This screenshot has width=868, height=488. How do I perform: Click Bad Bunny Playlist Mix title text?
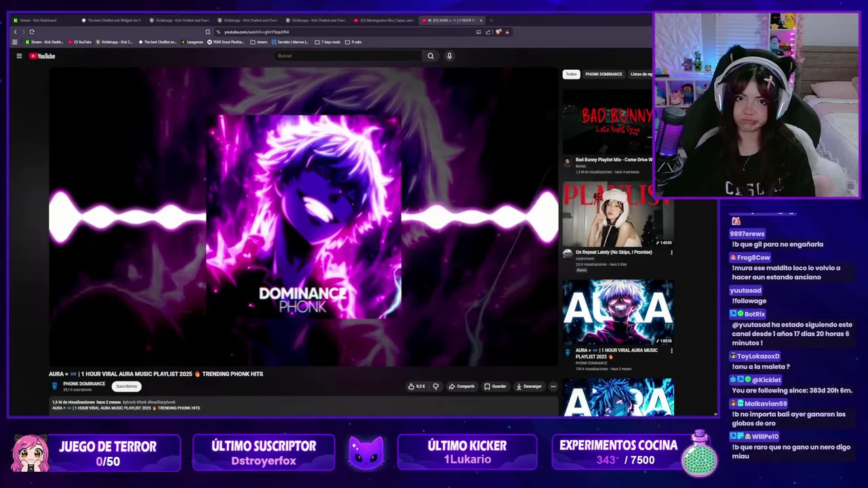(x=614, y=160)
